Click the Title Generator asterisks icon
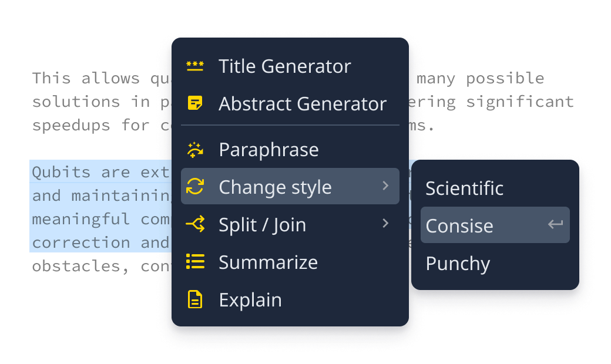This screenshot has height=364, width=611. [x=195, y=66]
